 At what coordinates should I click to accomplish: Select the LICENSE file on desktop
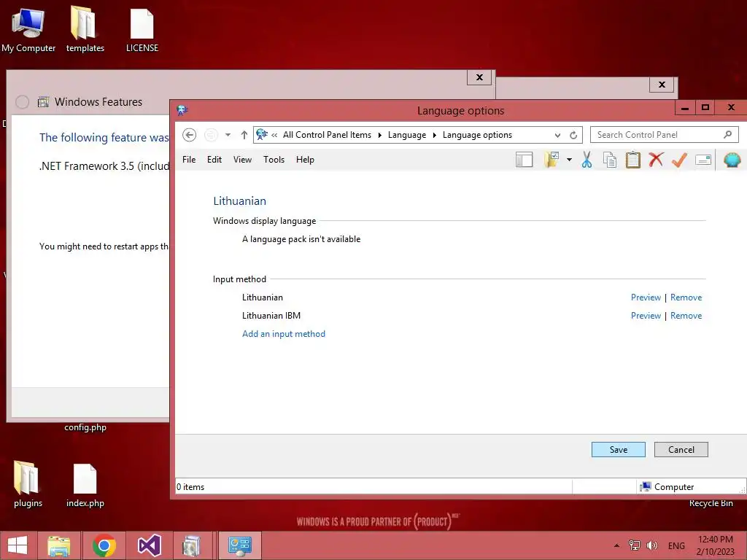pos(142,29)
